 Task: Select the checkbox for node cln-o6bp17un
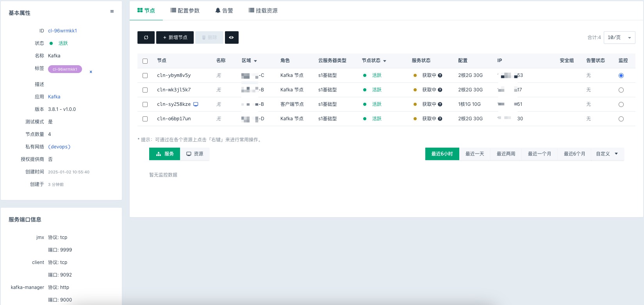point(145,119)
